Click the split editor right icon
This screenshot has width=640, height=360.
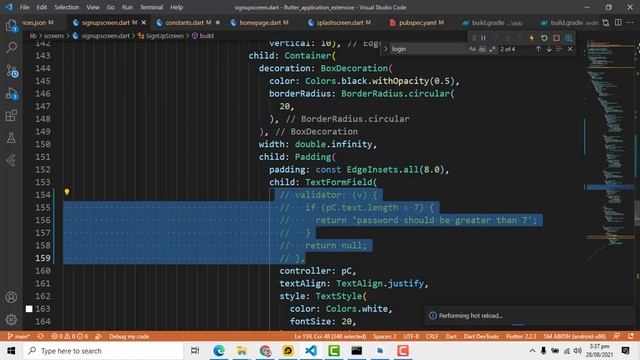pyautogui.click(x=619, y=23)
